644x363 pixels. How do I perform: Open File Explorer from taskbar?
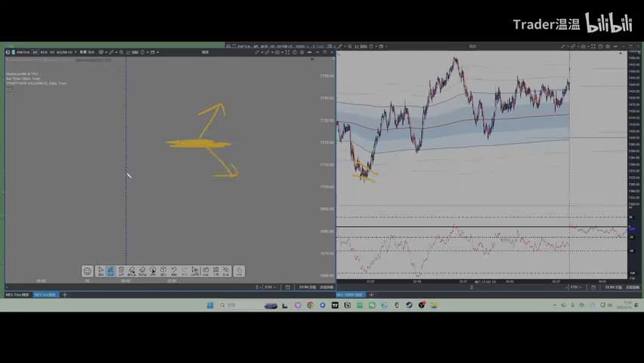pos(434,305)
